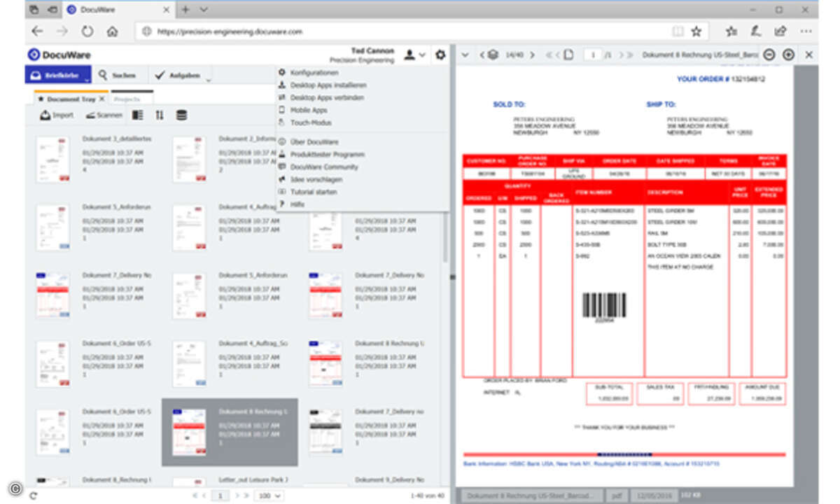Screen dimensions: 840x504
Task: Click the page icon in viewer toolbar
Action: (568, 55)
